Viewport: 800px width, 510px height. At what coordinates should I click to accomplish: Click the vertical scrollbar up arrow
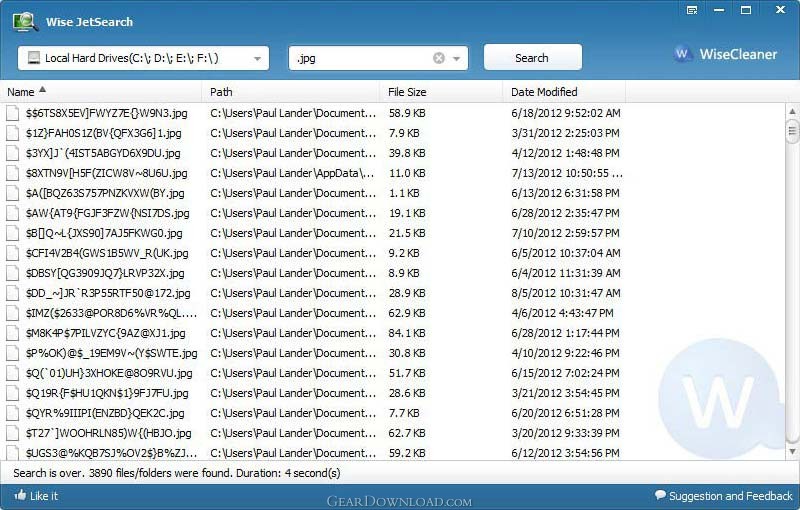click(792, 110)
